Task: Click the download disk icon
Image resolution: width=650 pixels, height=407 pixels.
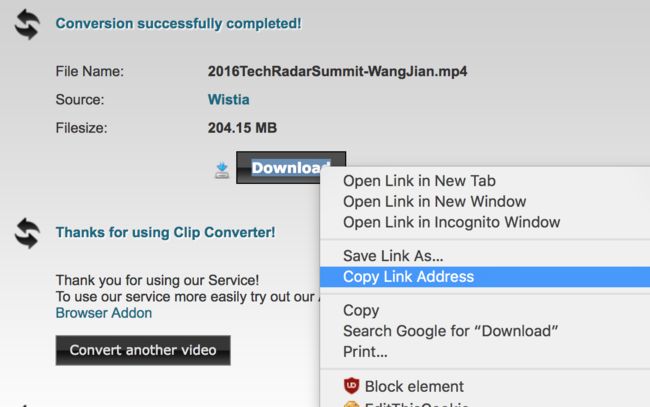Action: point(222,170)
